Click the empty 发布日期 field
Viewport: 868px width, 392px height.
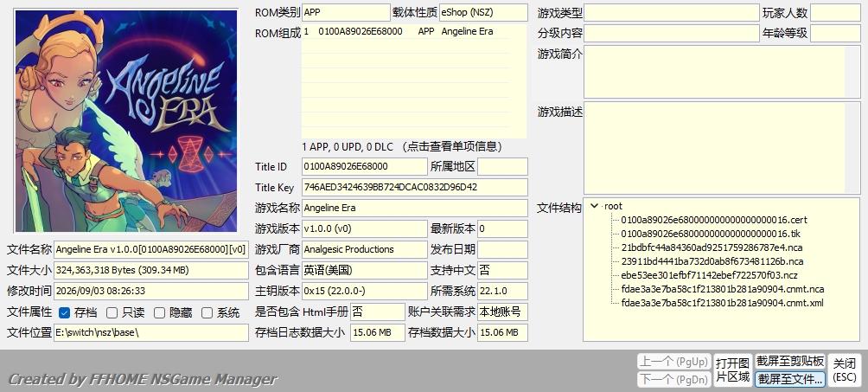tap(502, 249)
